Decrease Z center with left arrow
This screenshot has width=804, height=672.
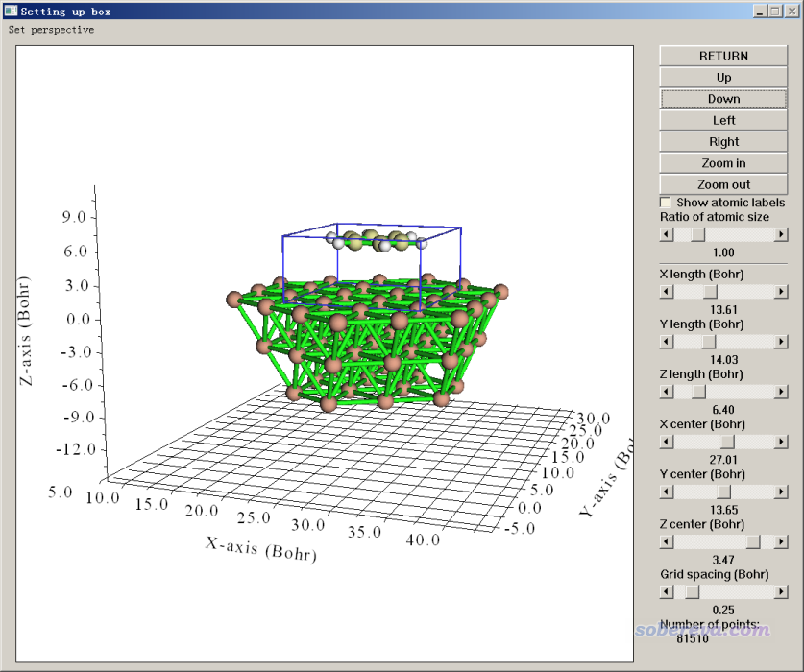(667, 541)
